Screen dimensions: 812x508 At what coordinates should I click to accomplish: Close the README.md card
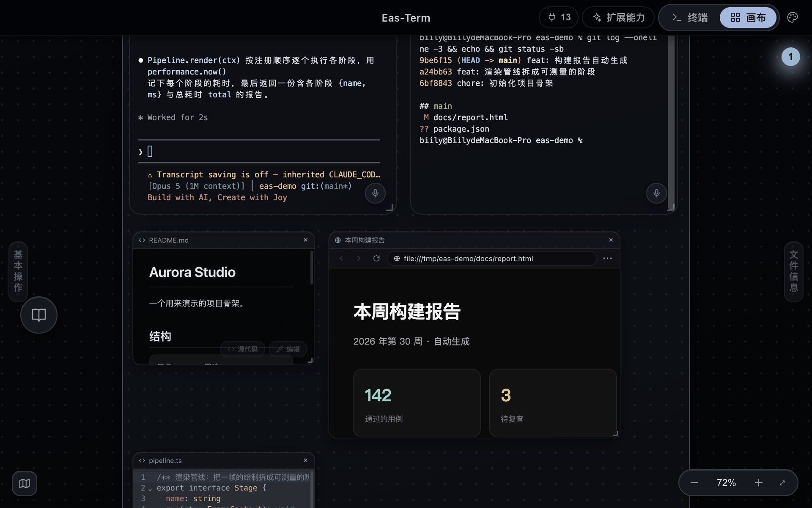pos(305,240)
